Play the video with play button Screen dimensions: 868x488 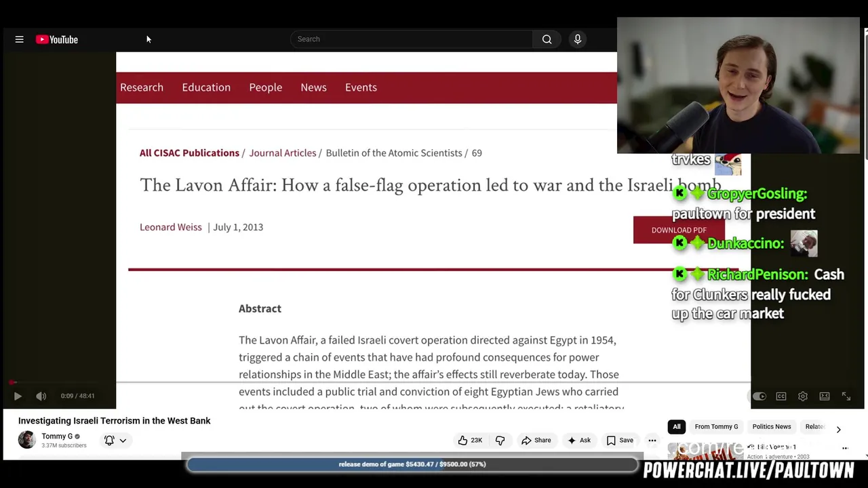click(18, 396)
